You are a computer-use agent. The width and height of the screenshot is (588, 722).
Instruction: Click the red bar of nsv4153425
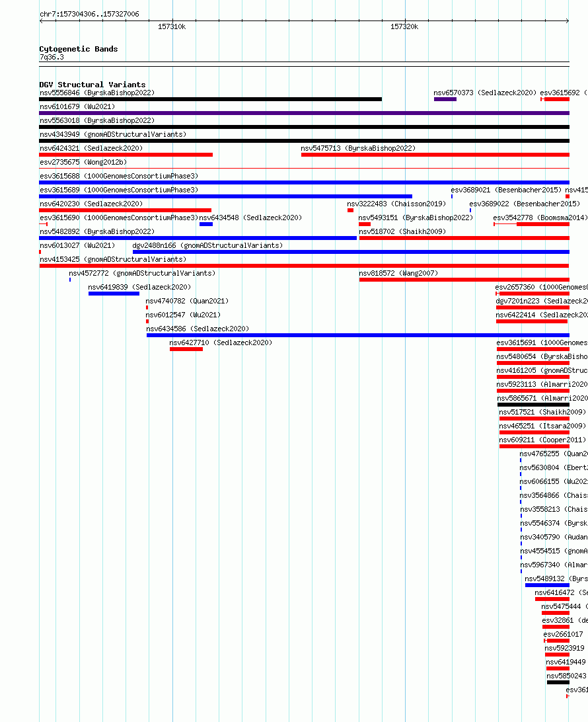click(x=304, y=266)
